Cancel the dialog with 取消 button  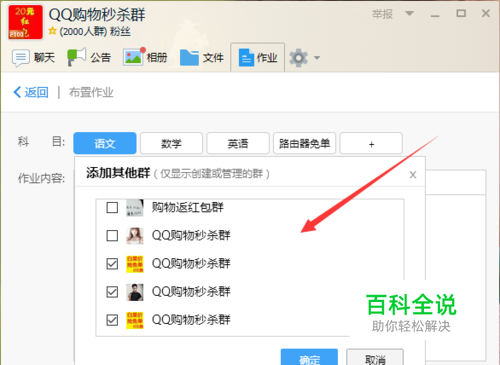pos(375,357)
